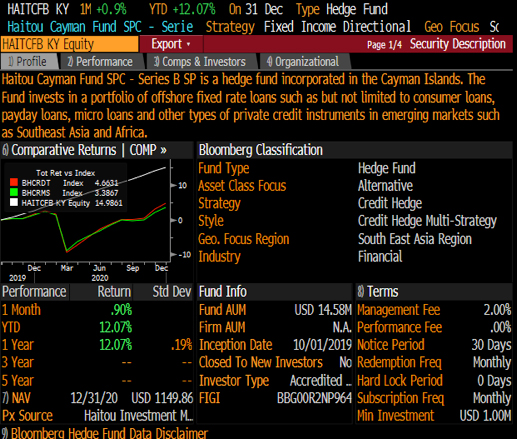Image resolution: width=517 pixels, height=439 pixels.
Task: Select the Style value Credit Hedge Multi-Strategy
Action: (x=427, y=221)
